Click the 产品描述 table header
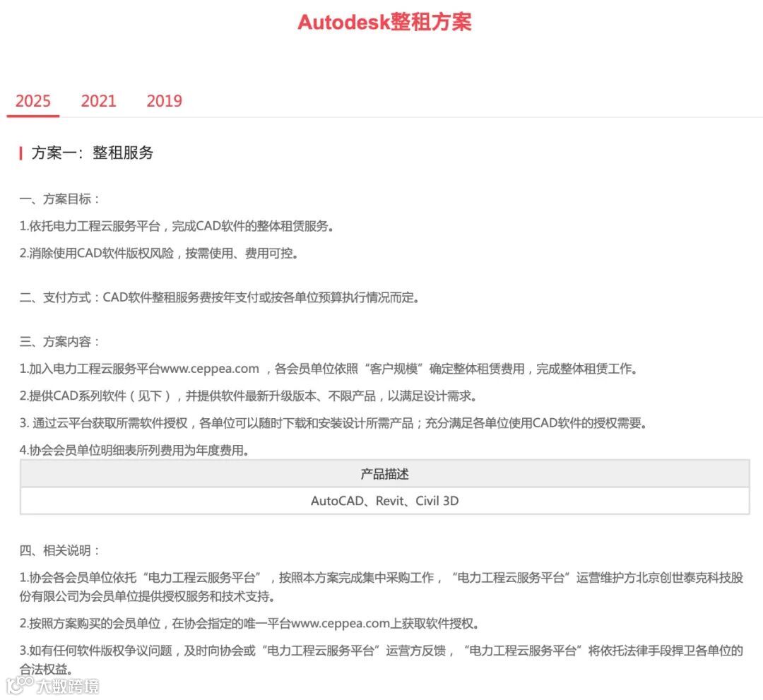 (x=384, y=474)
